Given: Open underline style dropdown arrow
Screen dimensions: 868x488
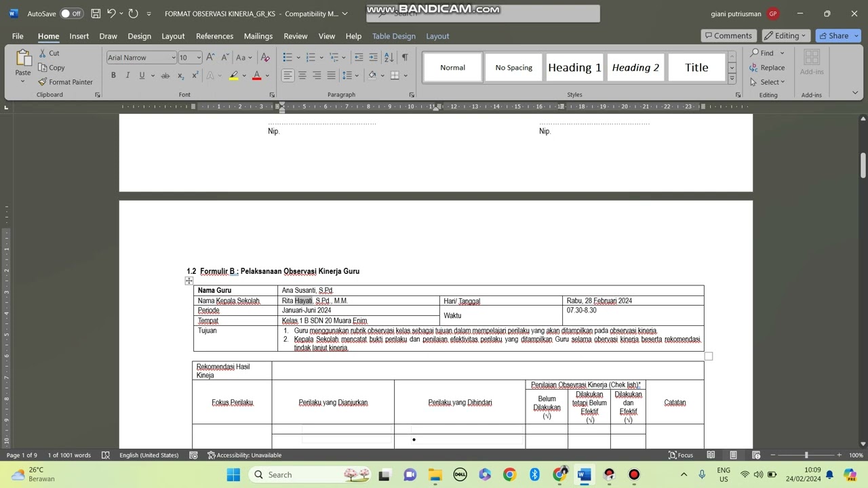Looking at the screenshot, I should pos(153,75).
